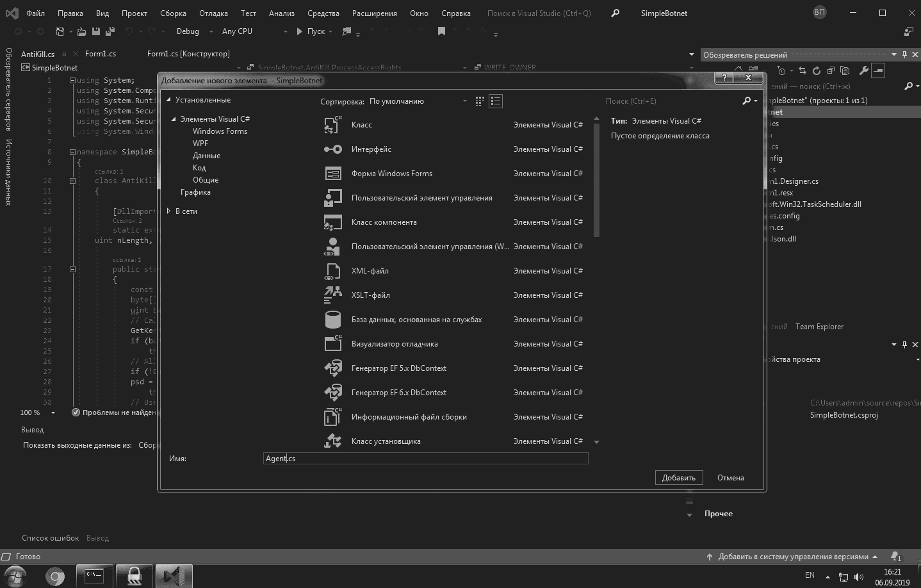
Task: Switch template list to medium icons view
Action: coord(496,101)
